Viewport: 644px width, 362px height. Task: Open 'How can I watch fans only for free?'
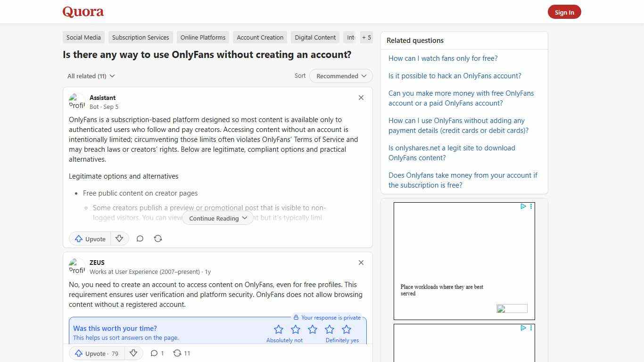click(443, 58)
